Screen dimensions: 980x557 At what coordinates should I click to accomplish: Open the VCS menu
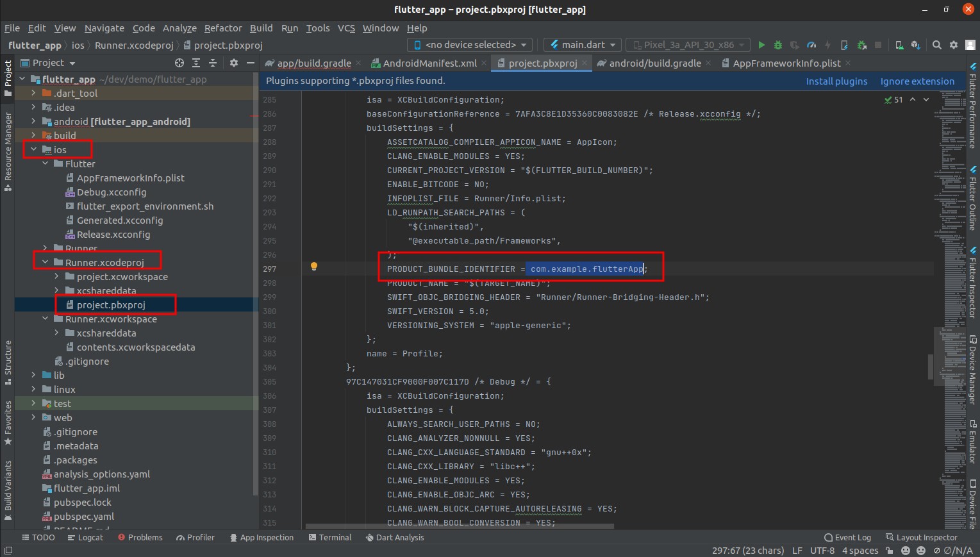[x=346, y=28]
